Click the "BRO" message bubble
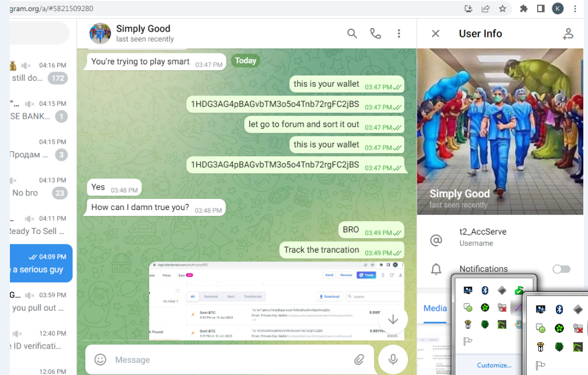 [x=371, y=230]
